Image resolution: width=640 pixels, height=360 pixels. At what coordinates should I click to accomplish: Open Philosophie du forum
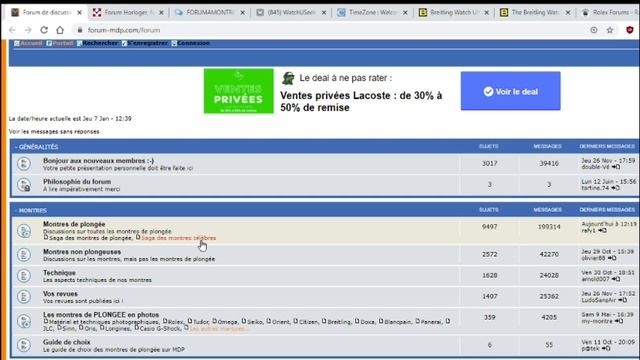[77, 182]
